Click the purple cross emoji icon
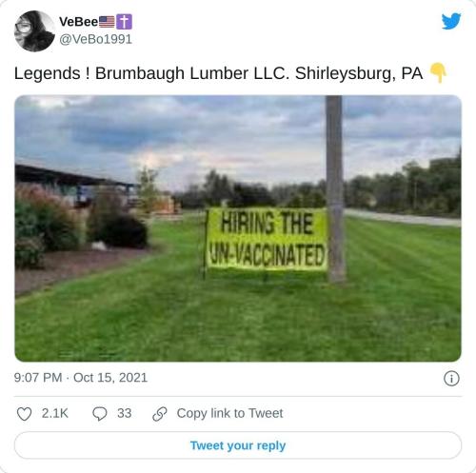 click(124, 22)
